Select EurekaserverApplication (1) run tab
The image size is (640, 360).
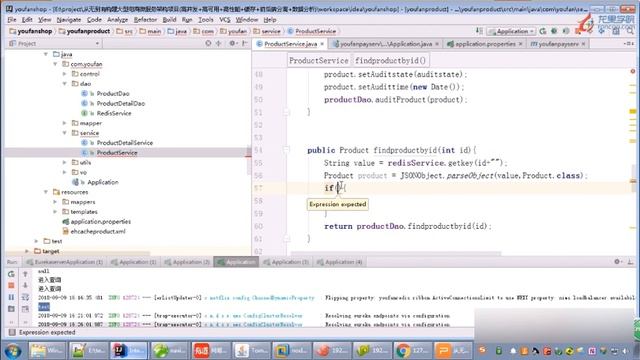pyautogui.click(x=64, y=262)
